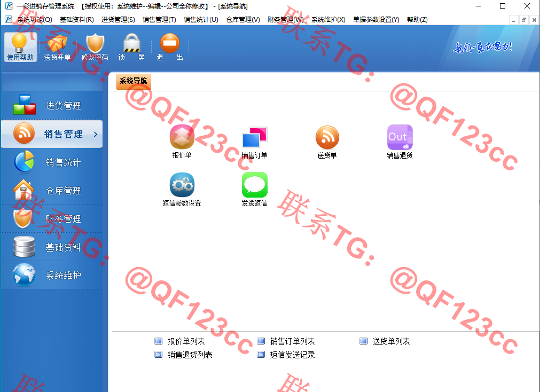Click the 仓库管理 sidebar label
540x392 pixels.
tap(64, 191)
